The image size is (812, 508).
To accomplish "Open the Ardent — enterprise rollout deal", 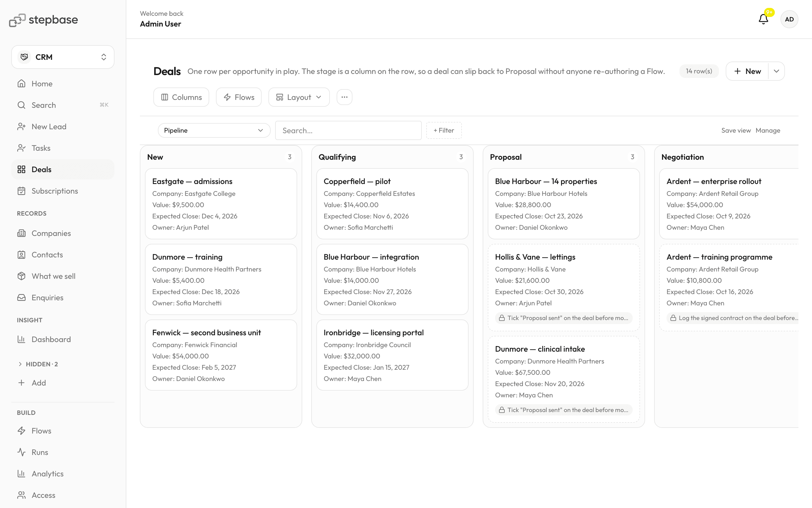I will click(729, 204).
